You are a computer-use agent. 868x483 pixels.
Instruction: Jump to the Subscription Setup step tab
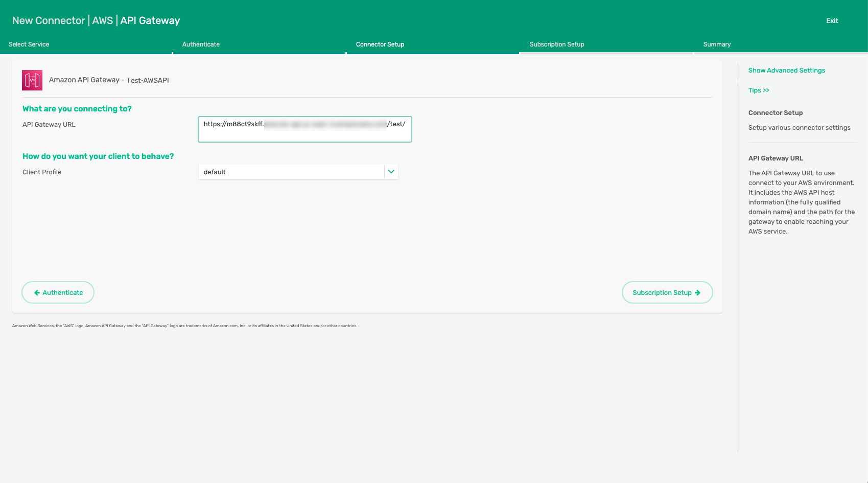pos(557,44)
